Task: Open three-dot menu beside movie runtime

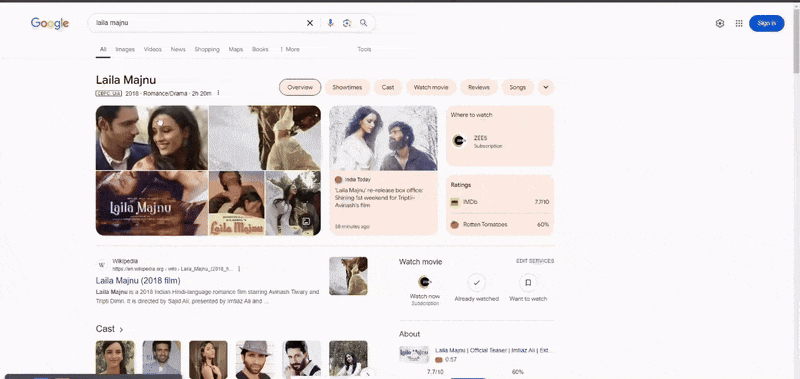Action: pos(218,93)
